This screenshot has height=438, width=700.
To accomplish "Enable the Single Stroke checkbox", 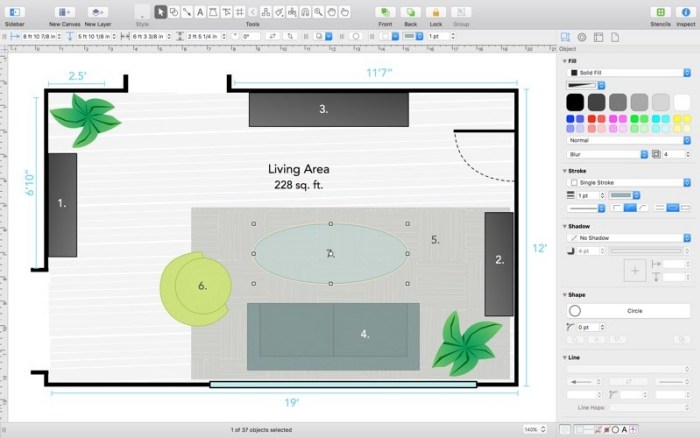I will (574, 183).
